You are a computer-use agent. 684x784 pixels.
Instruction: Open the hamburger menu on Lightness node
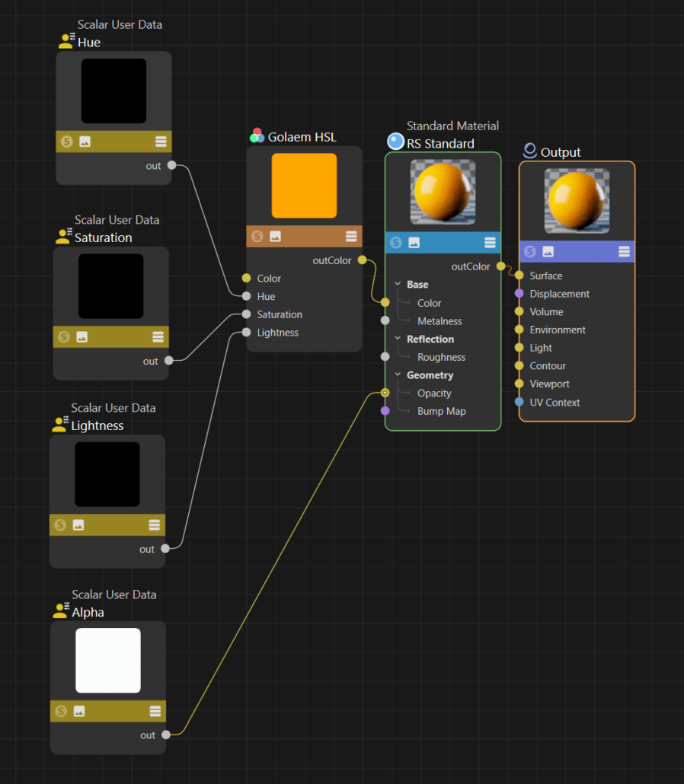pos(155,525)
